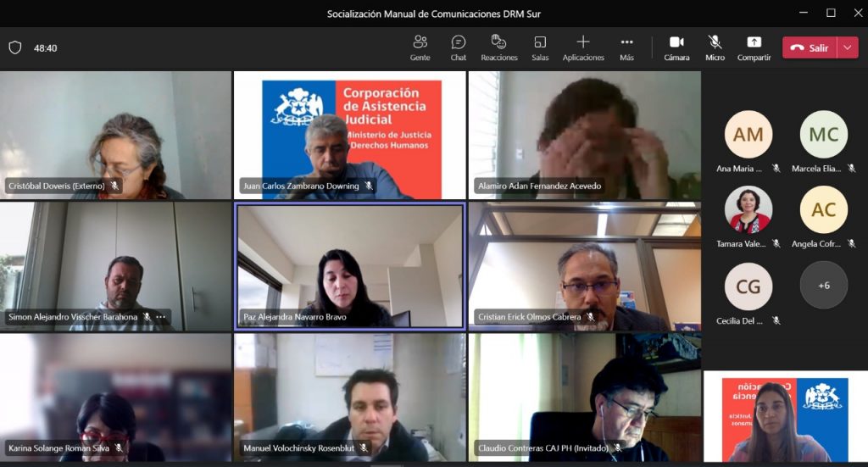Screen dimensions: 868x467
Task: Click the AC avatar for Angela Cofr
Action: (824, 209)
